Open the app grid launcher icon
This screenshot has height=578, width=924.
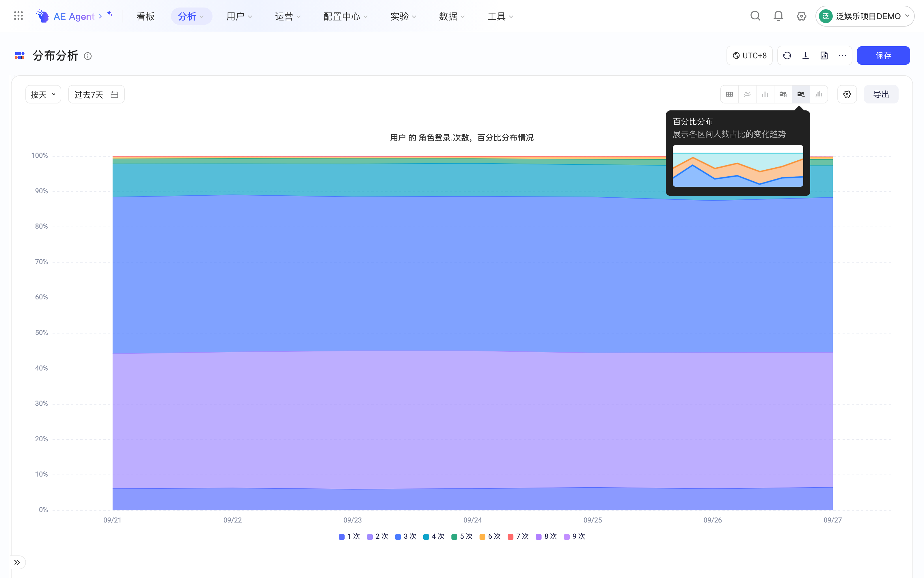pyautogui.click(x=18, y=16)
